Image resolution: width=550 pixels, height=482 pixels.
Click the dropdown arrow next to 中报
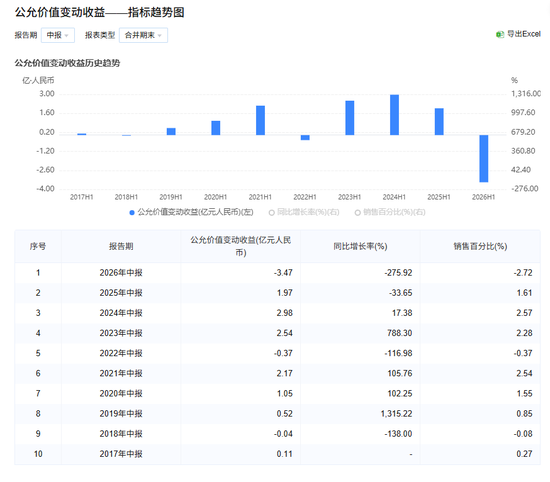click(x=67, y=35)
